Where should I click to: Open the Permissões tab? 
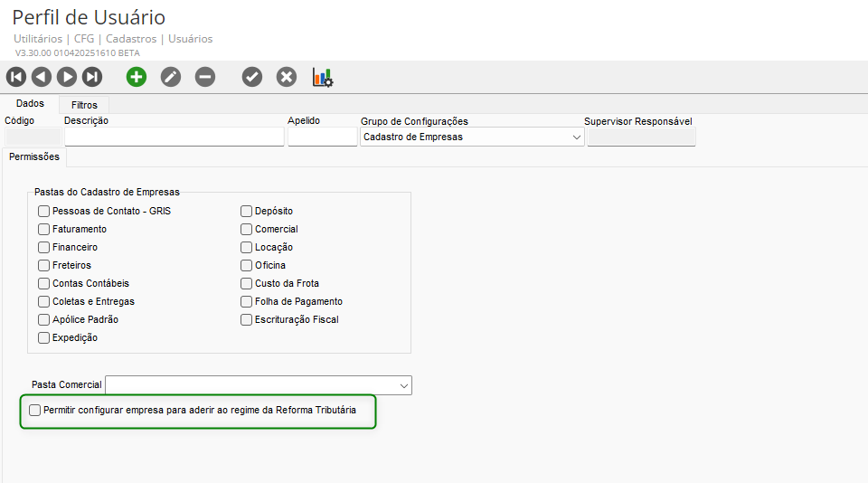34,156
